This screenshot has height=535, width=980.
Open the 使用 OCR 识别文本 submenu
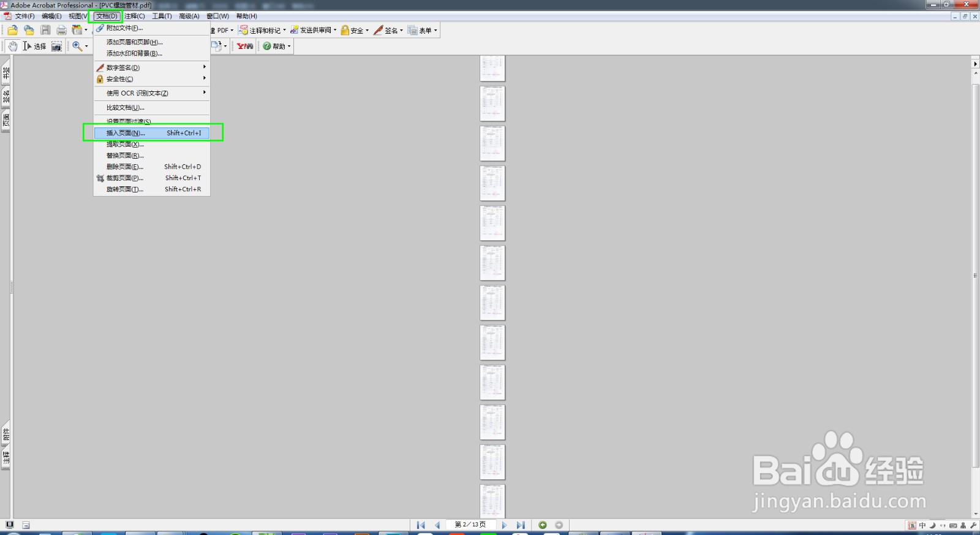coord(151,93)
